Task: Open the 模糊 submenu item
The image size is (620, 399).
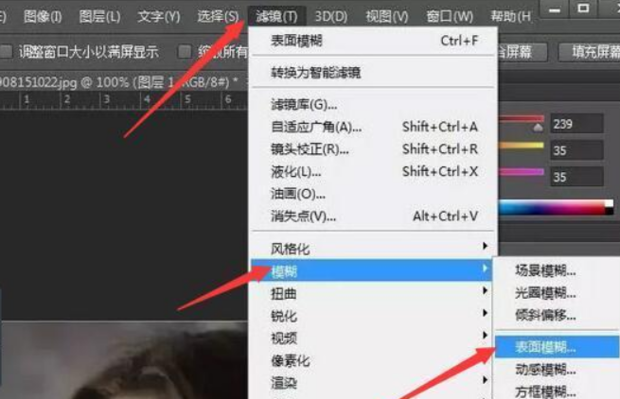Action: (x=371, y=271)
